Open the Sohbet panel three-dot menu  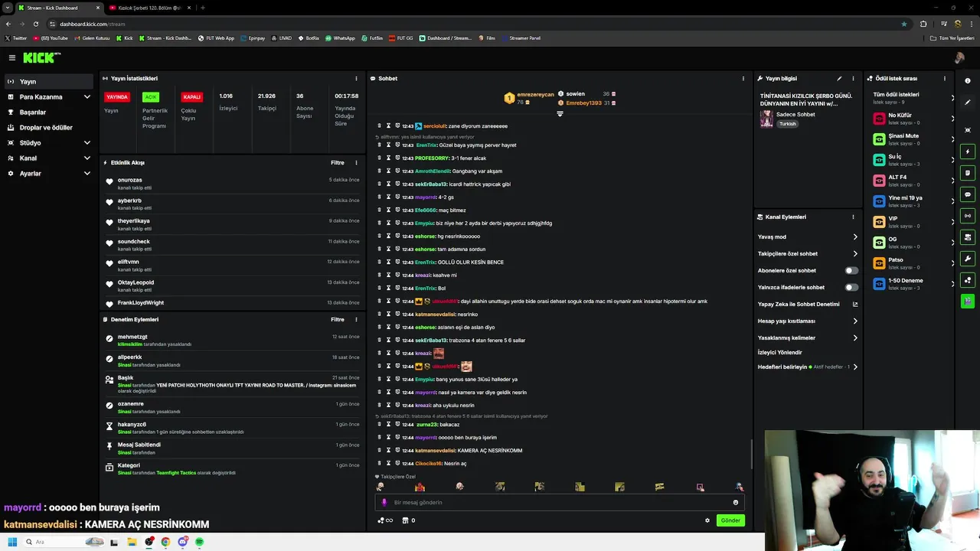pyautogui.click(x=743, y=78)
